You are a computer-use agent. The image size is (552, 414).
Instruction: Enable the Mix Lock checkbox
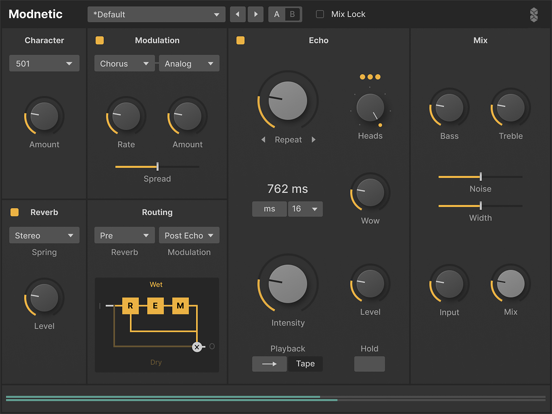pyautogui.click(x=320, y=14)
